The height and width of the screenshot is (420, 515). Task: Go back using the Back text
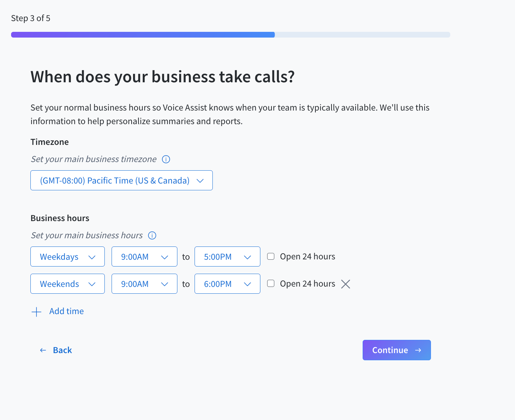62,350
